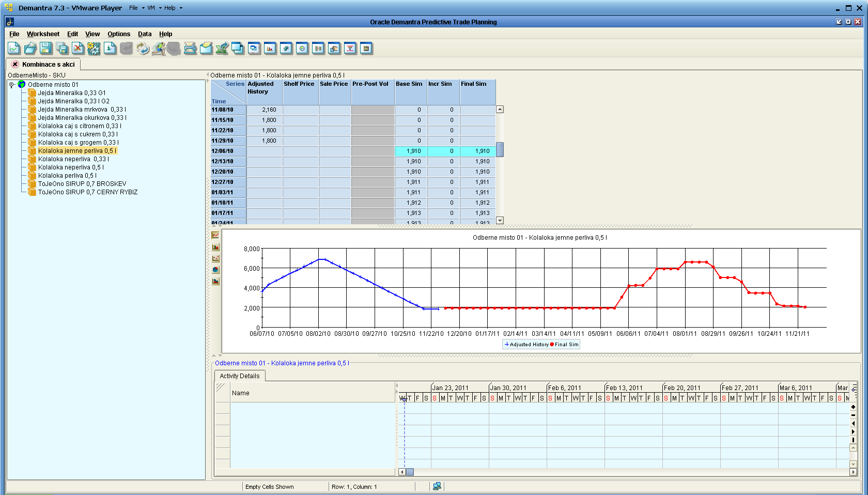Click table scroll up arrow
The image size is (868, 495).
[500, 110]
